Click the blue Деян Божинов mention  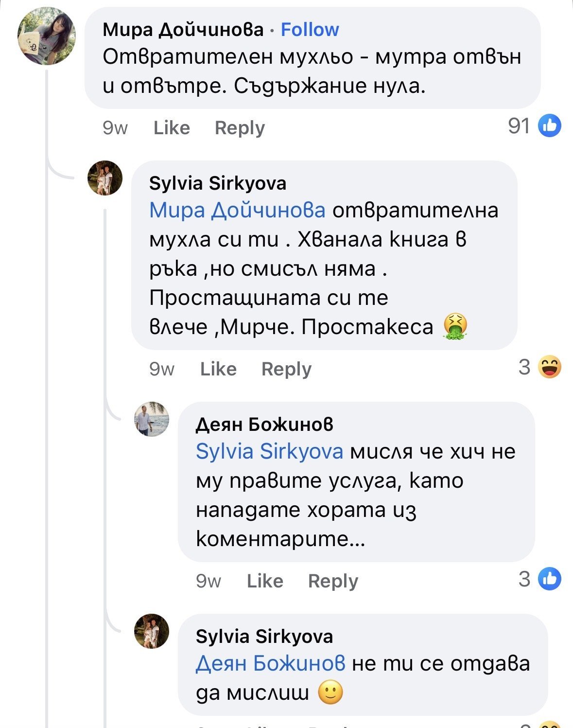[x=270, y=663]
